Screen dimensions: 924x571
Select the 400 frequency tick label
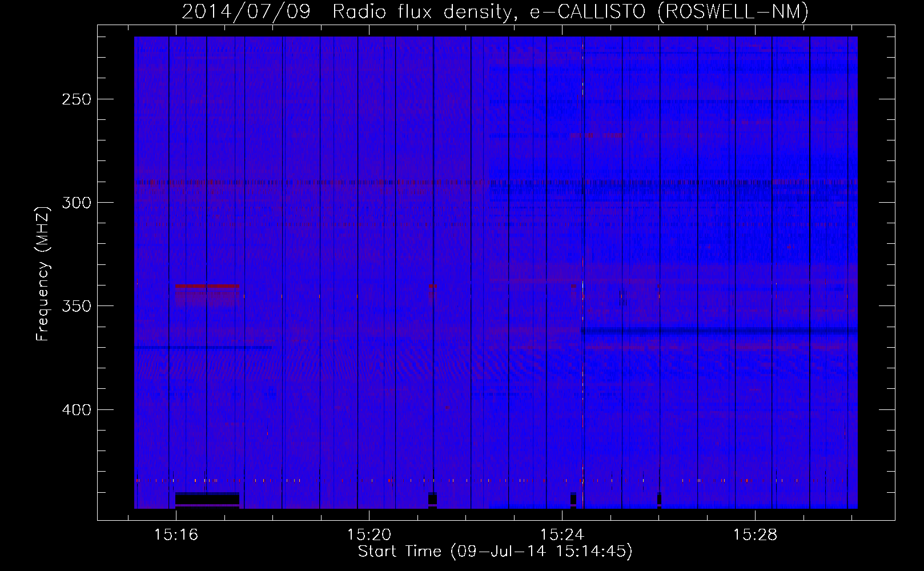(x=76, y=410)
